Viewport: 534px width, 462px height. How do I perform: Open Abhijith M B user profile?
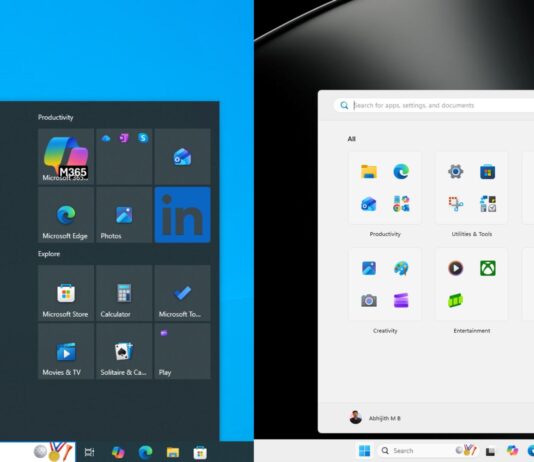coord(375,418)
